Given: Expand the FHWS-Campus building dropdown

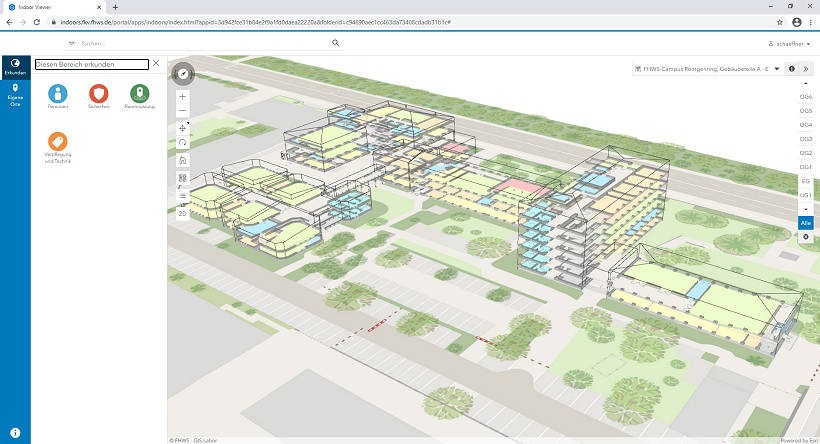Looking at the screenshot, I should 777,69.
